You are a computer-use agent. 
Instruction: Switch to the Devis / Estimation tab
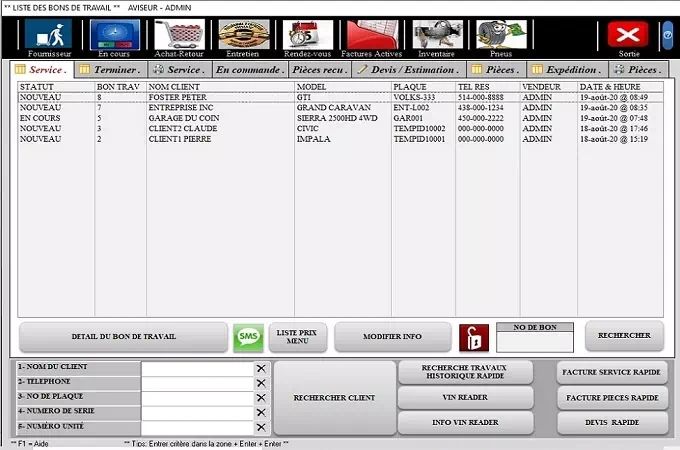coord(408,70)
